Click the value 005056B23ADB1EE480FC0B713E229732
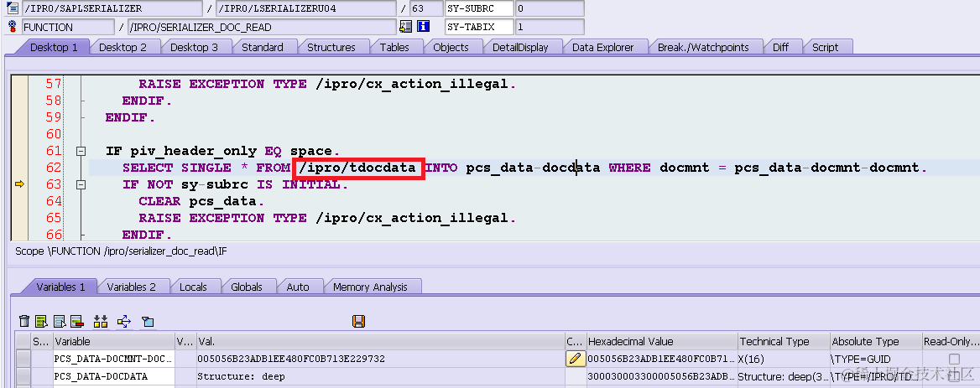 pos(291,359)
